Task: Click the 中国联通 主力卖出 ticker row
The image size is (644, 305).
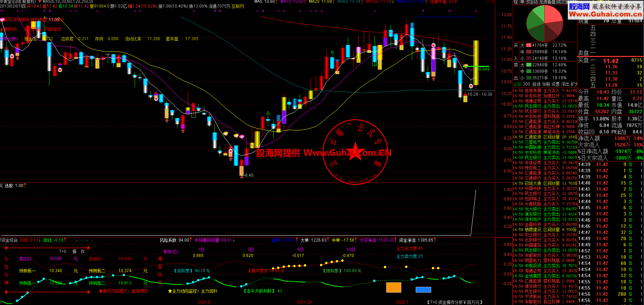Action: tap(545, 147)
